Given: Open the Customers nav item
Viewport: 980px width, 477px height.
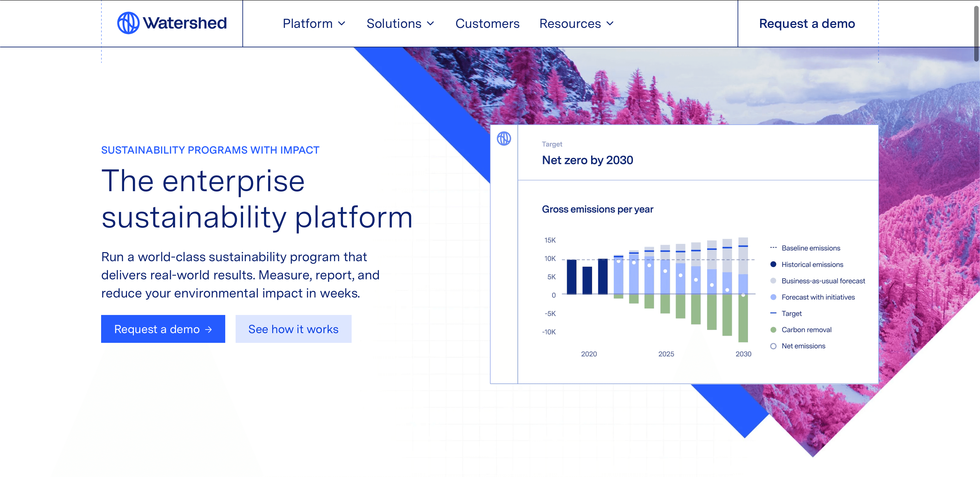Looking at the screenshot, I should point(487,24).
